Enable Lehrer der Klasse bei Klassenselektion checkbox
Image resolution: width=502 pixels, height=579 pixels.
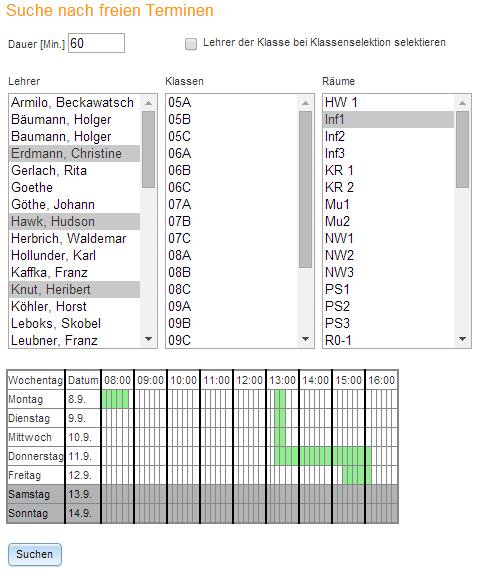pyautogui.click(x=191, y=44)
